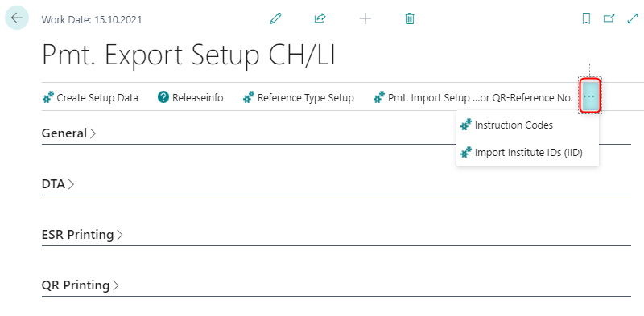Viewport: 644px width, 316px height.
Task: Click the plus new record icon
Action: click(x=365, y=18)
